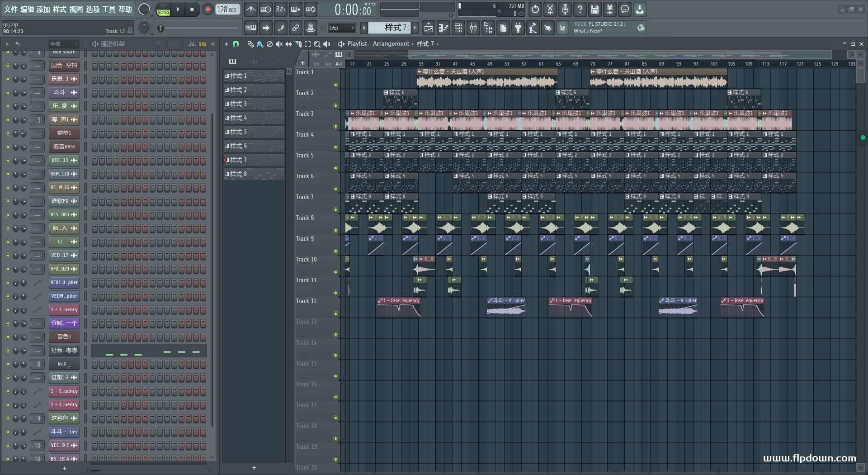Viewport: 868px width, 475px height.
Task: Adjust the 128.000 tempo stepper
Action: (227, 9)
